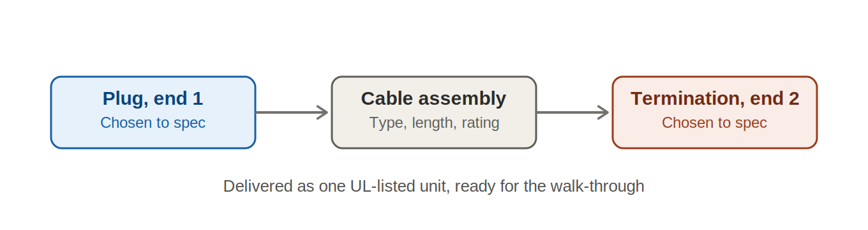This screenshot has height=230, width=868.
Task: Select the gray Cable assembly box
Action: (x=434, y=112)
